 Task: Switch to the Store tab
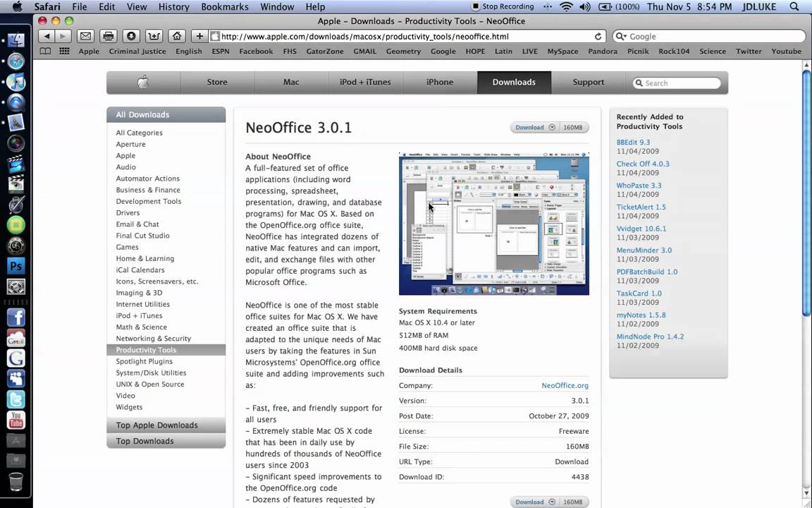217,82
